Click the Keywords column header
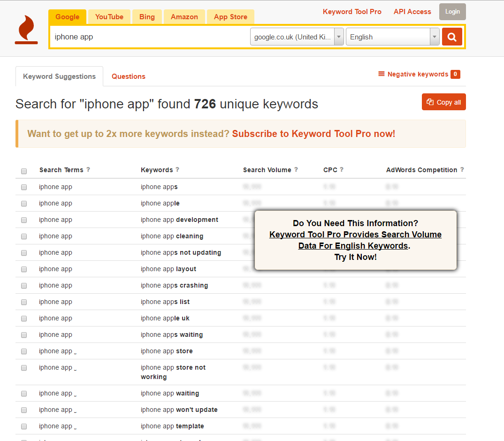Viewport: 504px width, 441px height. (157, 170)
